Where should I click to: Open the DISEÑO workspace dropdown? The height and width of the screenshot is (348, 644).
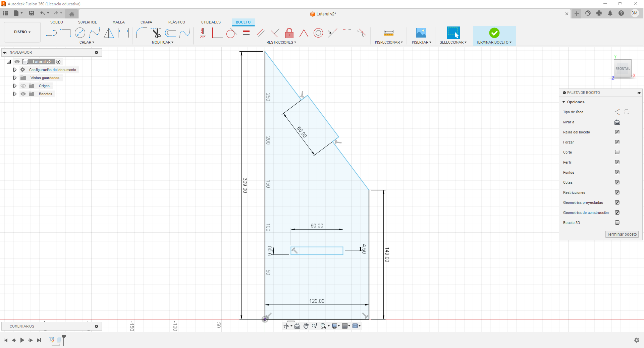[22, 32]
